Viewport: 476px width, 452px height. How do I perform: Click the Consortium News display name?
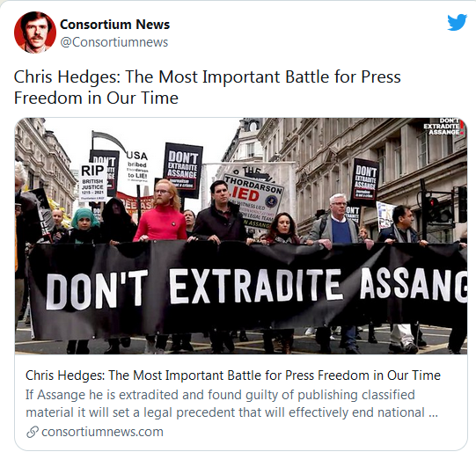tap(114, 25)
